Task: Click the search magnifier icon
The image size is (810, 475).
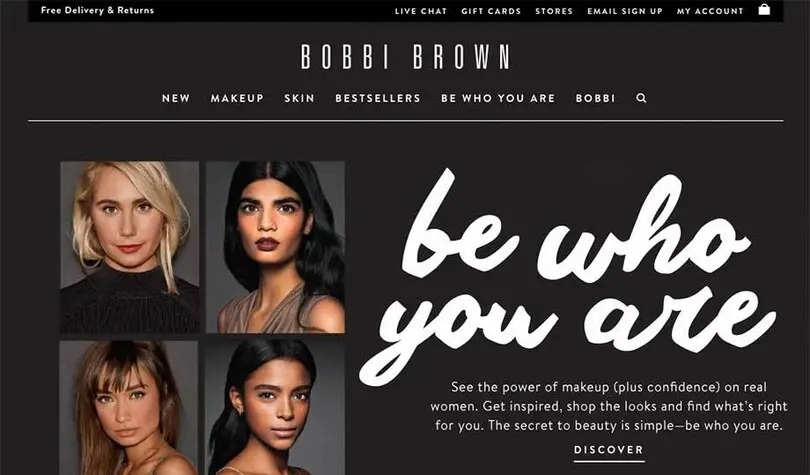Action: coord(641,98)
